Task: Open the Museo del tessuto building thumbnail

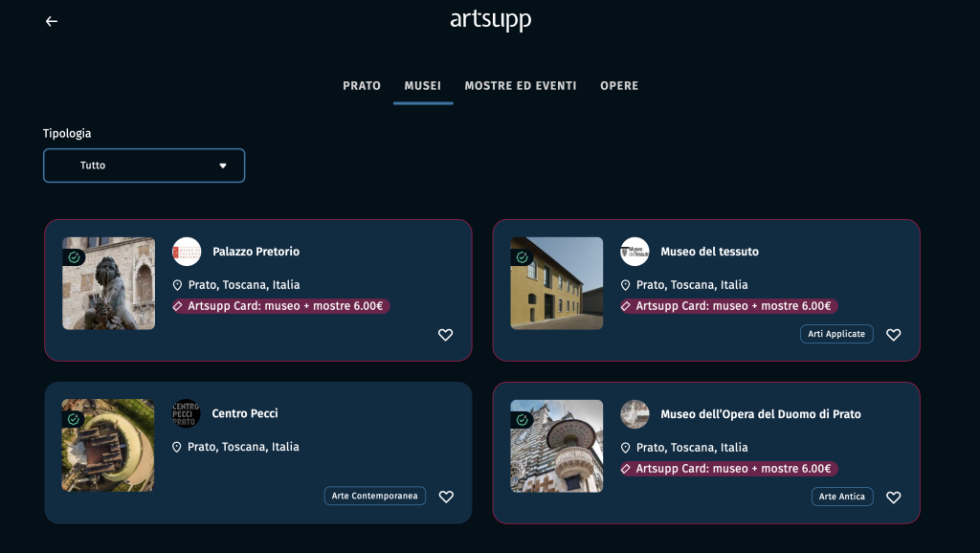Action: (x=557, y=283)
